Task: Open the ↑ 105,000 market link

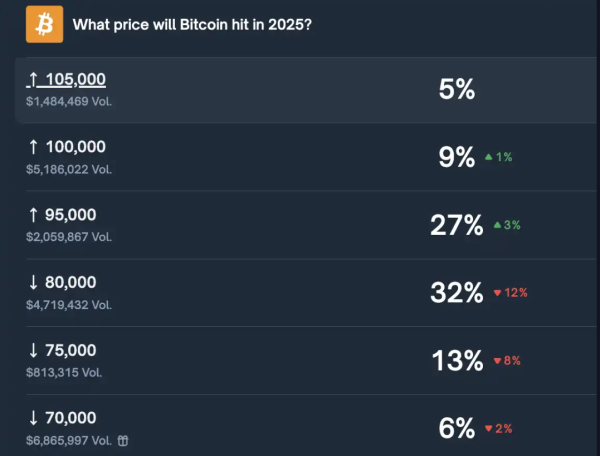Action: coord(66,79)
